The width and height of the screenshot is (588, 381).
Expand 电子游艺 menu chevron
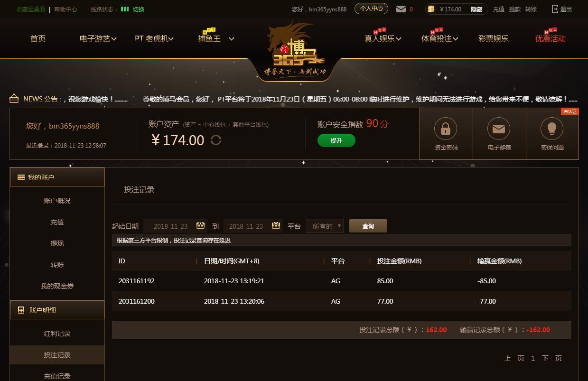(x=114, y=39)
